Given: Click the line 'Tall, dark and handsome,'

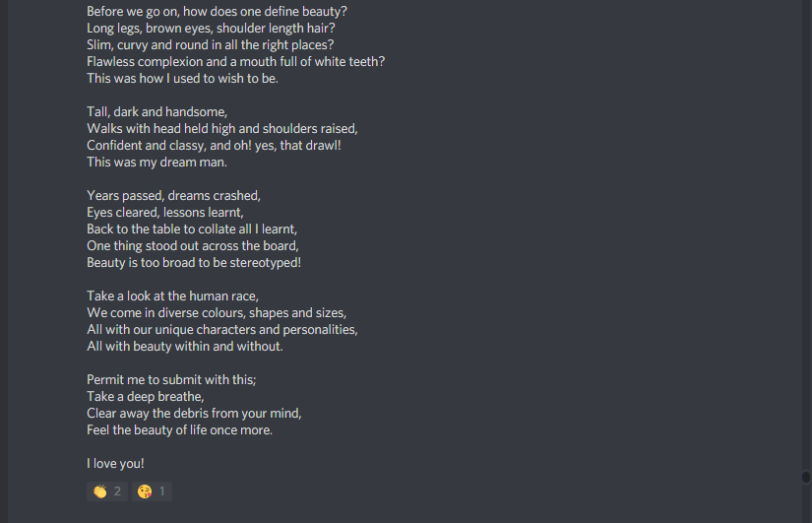Looking at the screenshot, I should (156, 111).
